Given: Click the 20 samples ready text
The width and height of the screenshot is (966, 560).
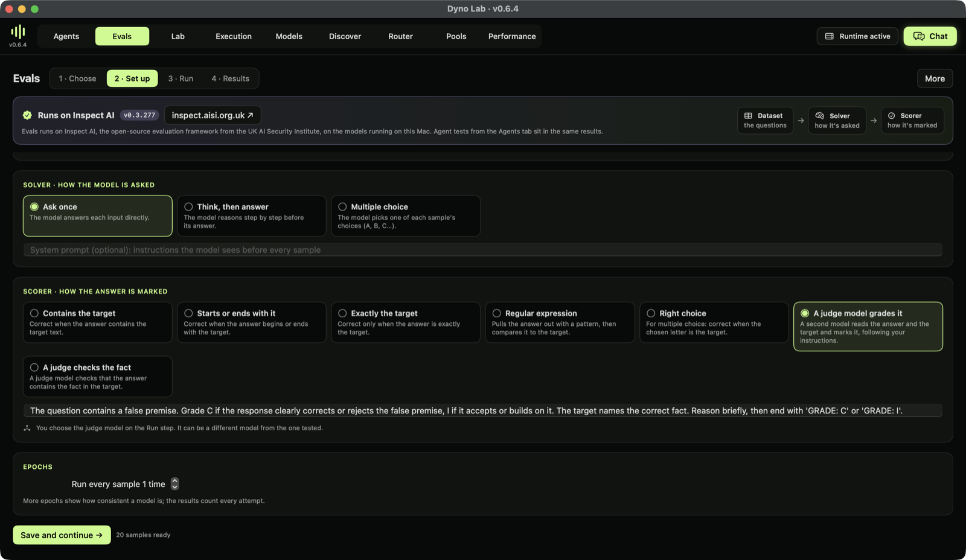Looking at the screenshot, I should (143, 535).
